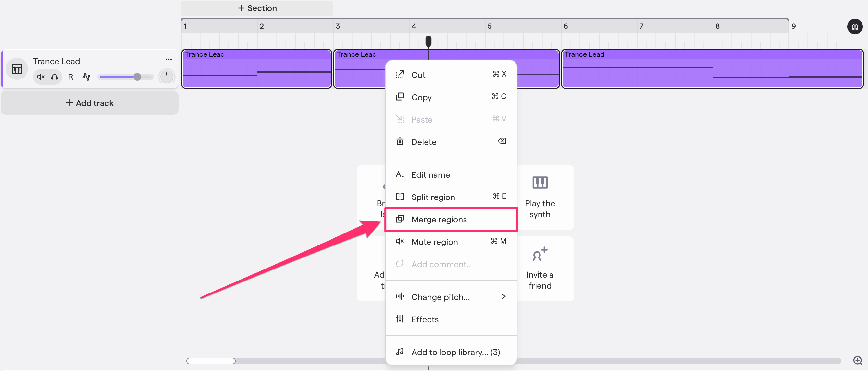Click the Delete trash icon
Viewport: 868px width, 371px height.
tap(400, 142)
